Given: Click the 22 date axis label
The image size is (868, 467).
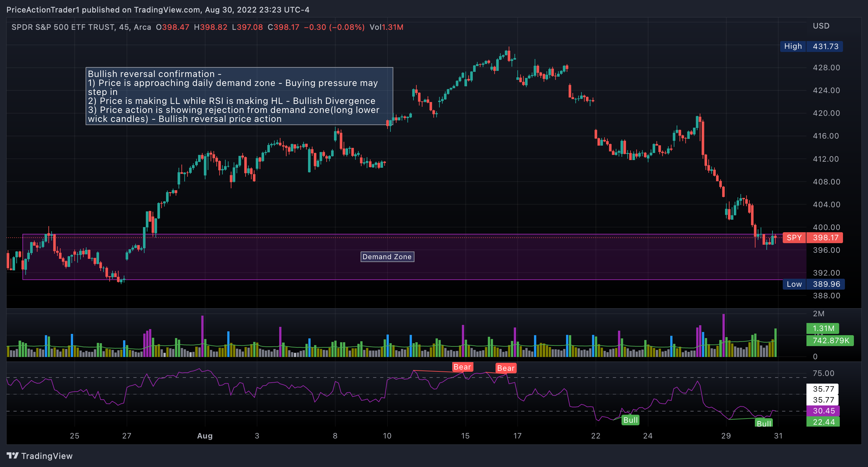Looking at the screenshot, I should tap(596, 436).
